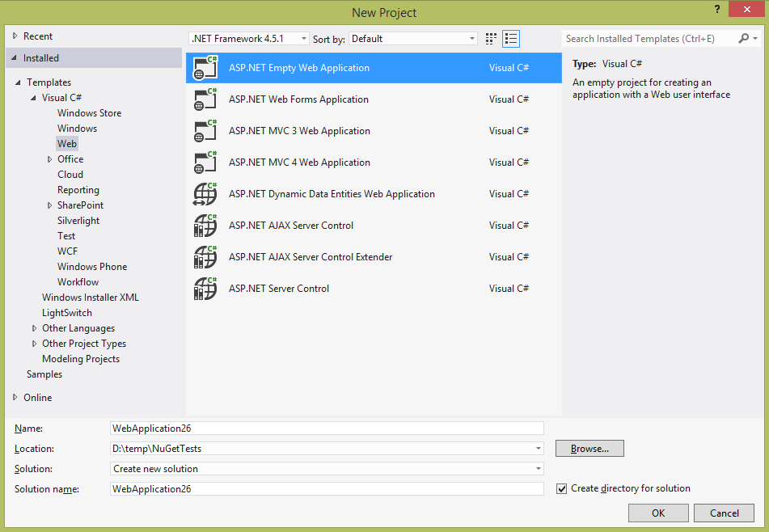Open the Location path dropdown
Screen dimensions: 769x532
tap(538, 449)
